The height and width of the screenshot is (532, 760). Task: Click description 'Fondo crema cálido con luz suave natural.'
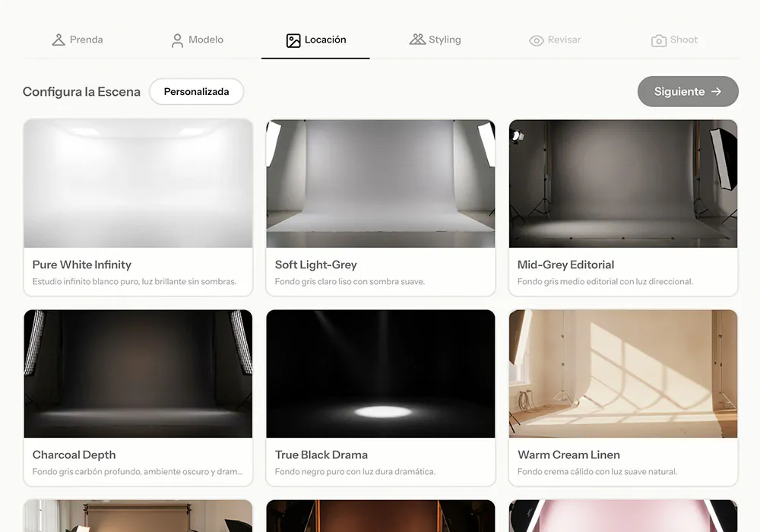[597, 471]
